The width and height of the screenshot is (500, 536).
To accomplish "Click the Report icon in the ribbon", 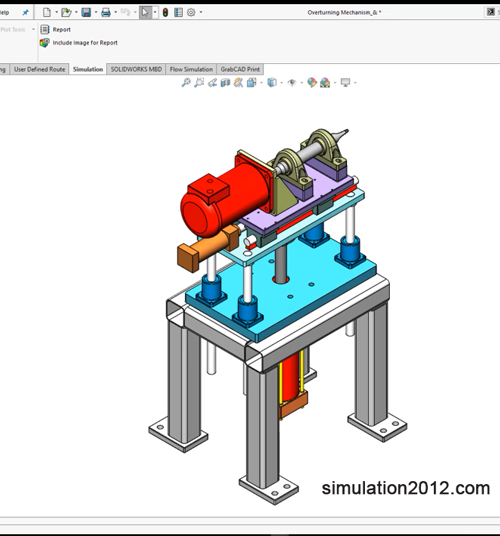I will 45,29.
